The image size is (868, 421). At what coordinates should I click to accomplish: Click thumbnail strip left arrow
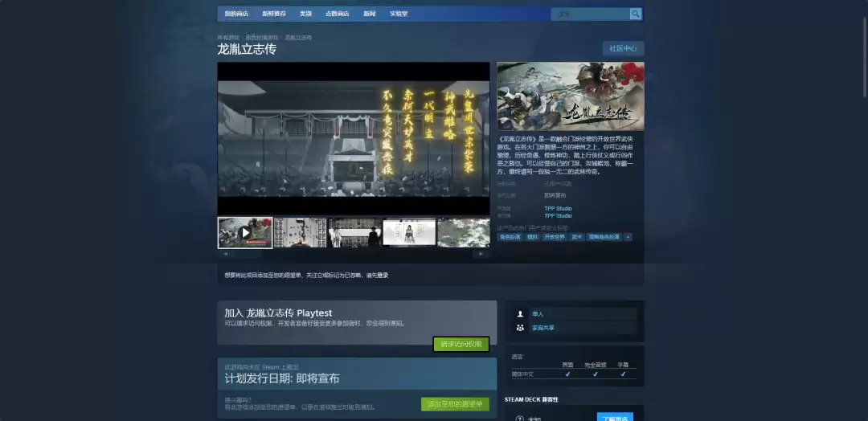pos(225,254)
